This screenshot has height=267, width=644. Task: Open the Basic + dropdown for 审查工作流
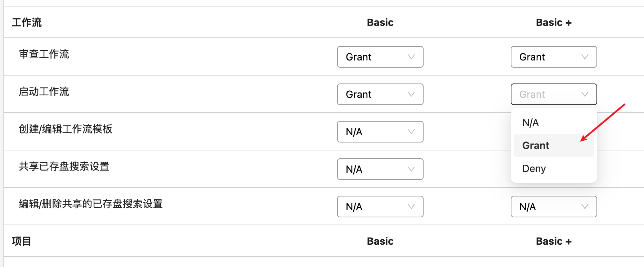[554, 57]
